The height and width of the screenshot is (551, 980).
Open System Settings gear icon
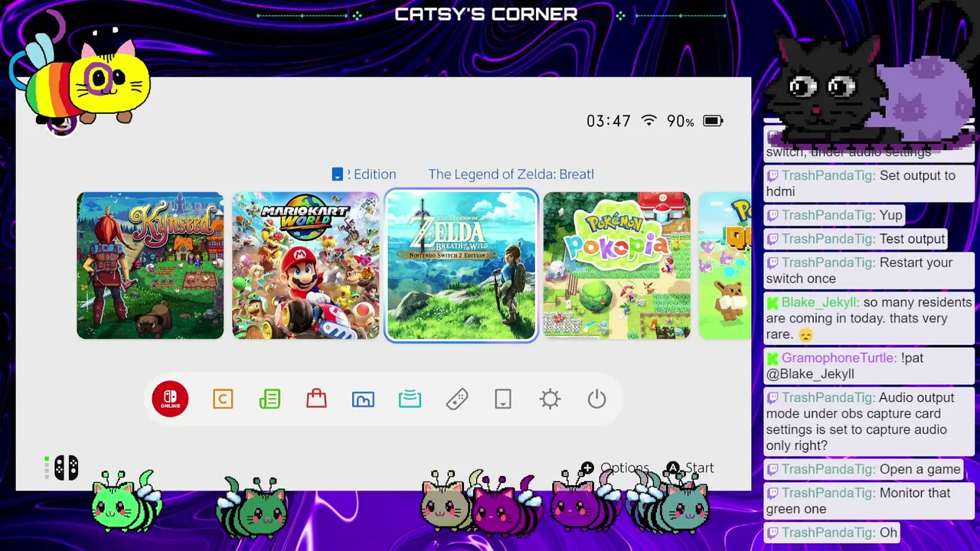550,399
